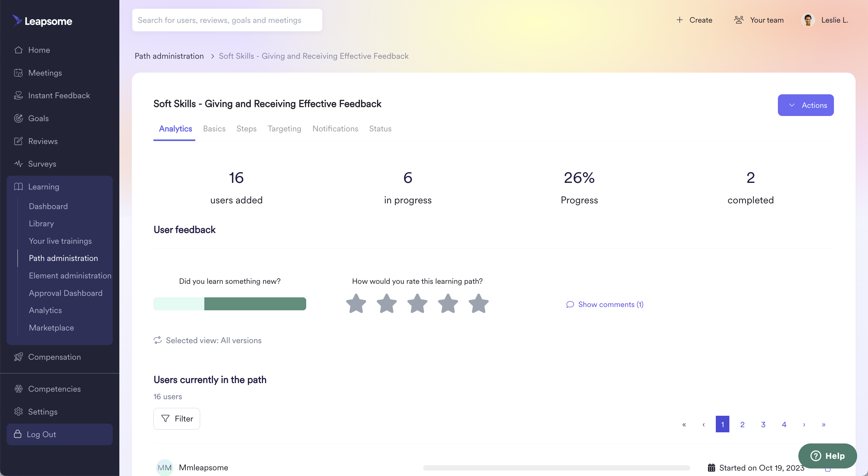The image size is (868, 476).
Task: Click the comment bubble icon
Action: [570, 305]
